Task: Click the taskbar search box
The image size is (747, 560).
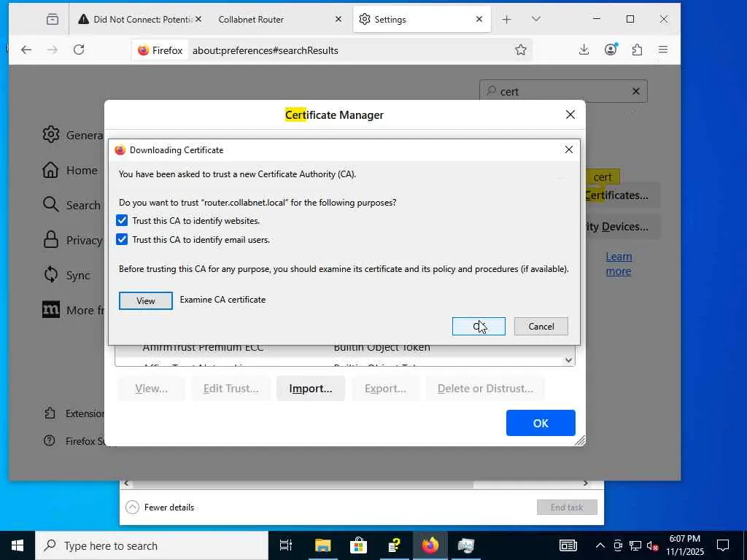Action: pyautogui.click(x=152, y=545)
